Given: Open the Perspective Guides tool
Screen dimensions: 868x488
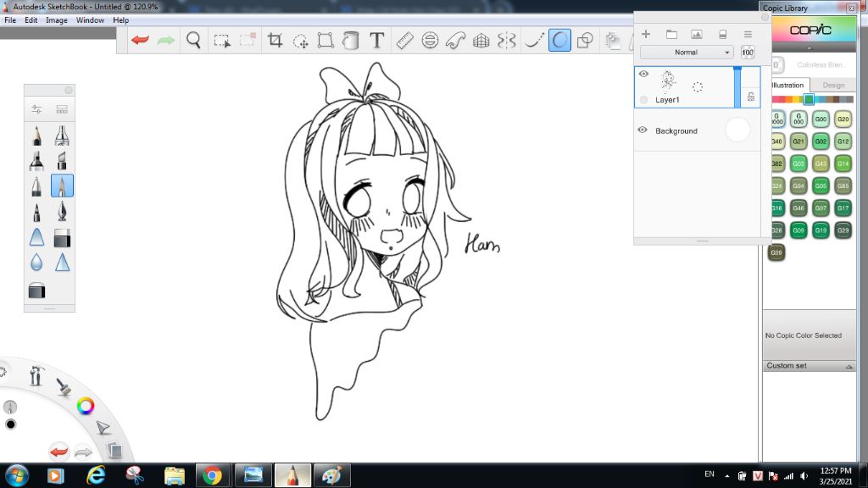Looking at the screenshot, I should click(481, 41).
